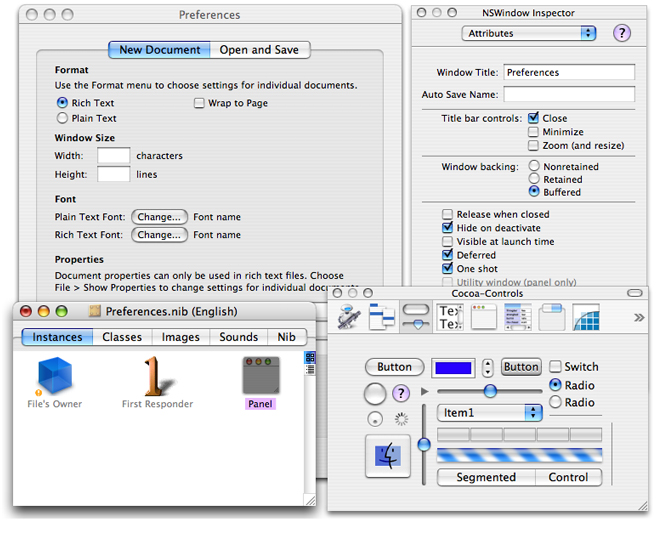Screen dimensions: 663x534
Task: Select the Sounds tab
Action: tap(238, 337)
